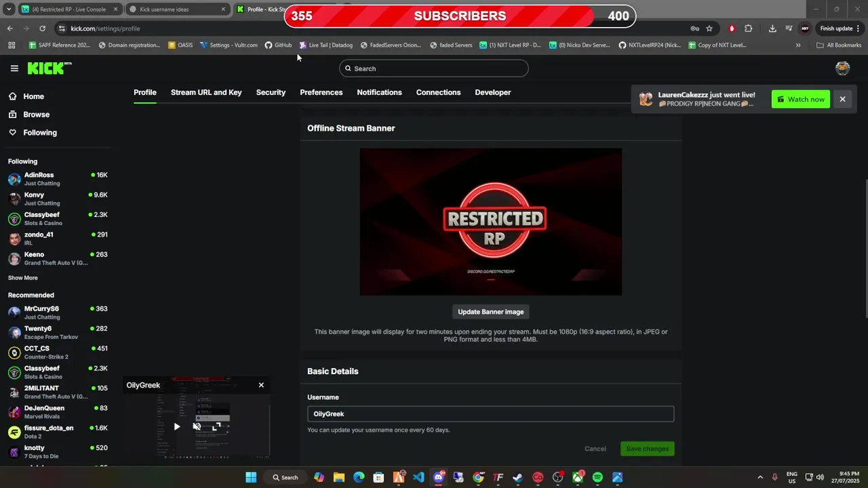Click the Username input field
Image resolution: width=868 pixels, height=488 pixels.
491,414
